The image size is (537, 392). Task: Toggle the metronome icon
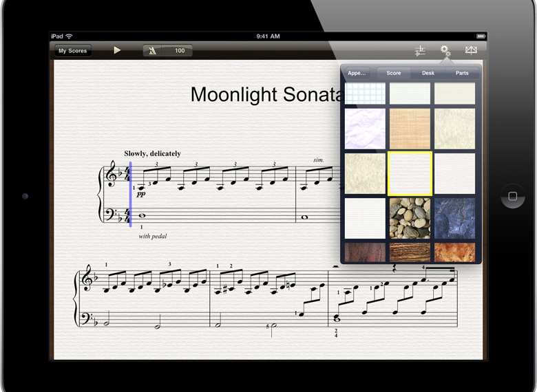153,50
